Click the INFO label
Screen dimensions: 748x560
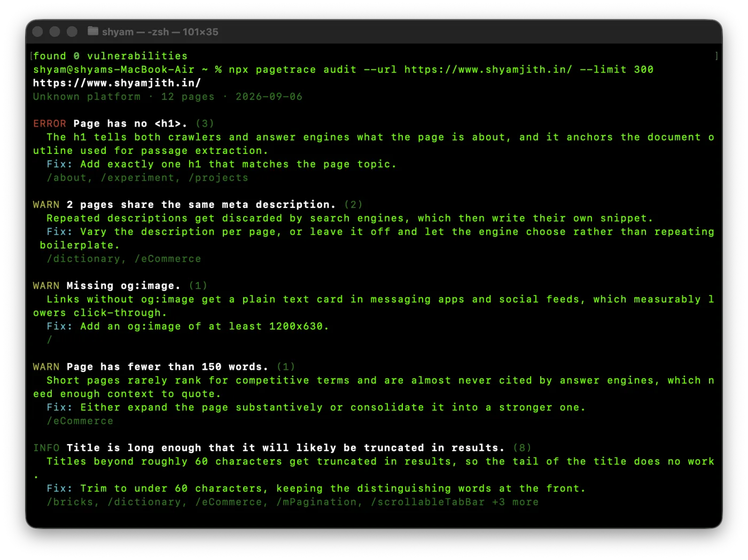point(46,448)
